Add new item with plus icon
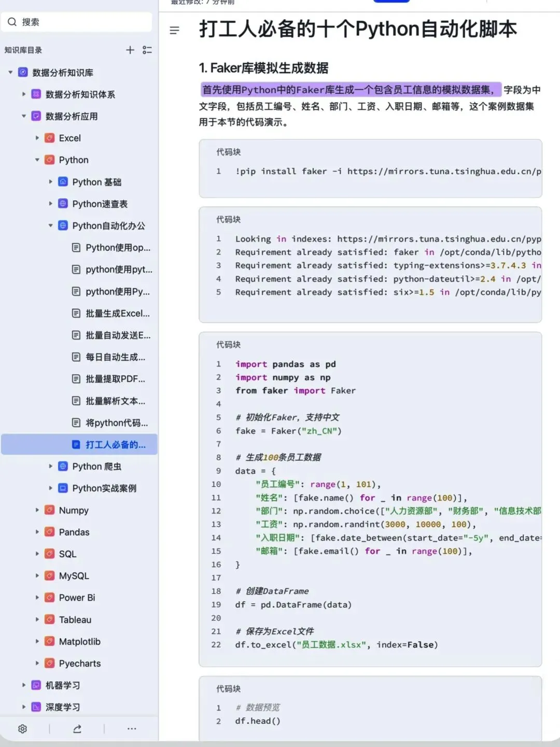 click(x=130, y=50)
